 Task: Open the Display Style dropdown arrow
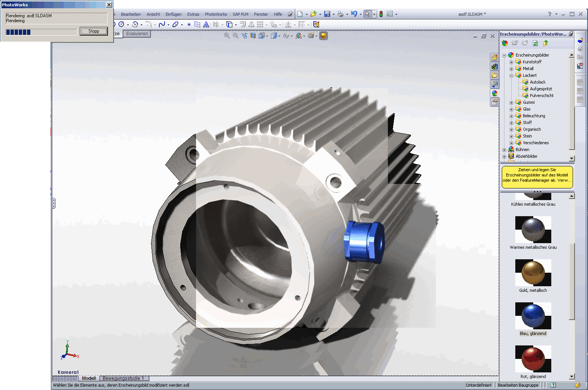click(x=279, y=36)
